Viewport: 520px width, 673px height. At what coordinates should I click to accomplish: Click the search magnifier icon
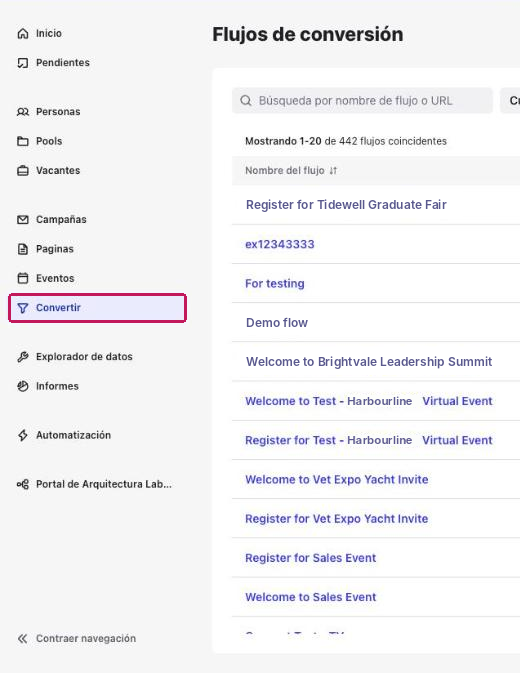pos(246,101)
